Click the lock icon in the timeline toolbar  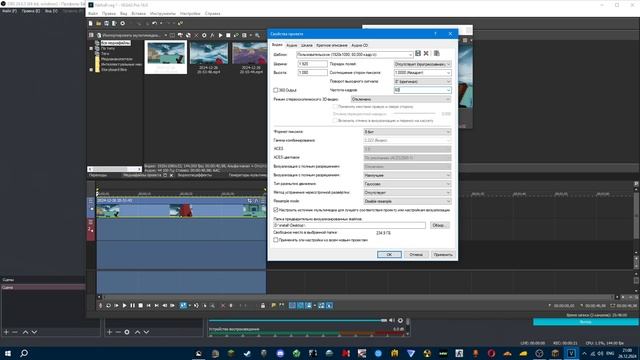point(263,305)
